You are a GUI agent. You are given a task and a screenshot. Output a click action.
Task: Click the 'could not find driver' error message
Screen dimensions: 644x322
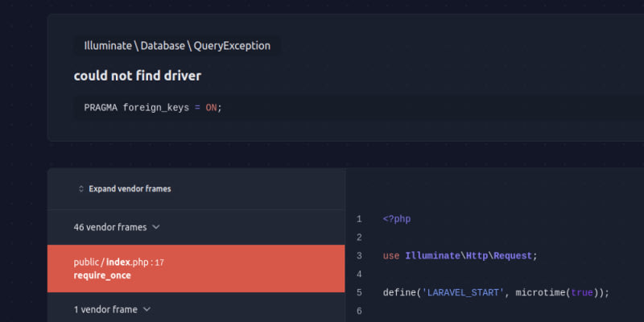point(138,76)
